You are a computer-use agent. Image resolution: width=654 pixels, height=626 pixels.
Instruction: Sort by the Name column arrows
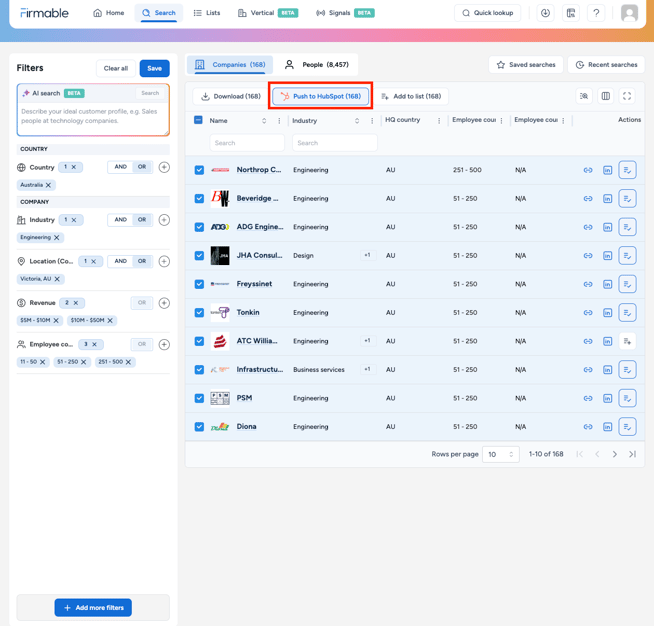[264, 121]
